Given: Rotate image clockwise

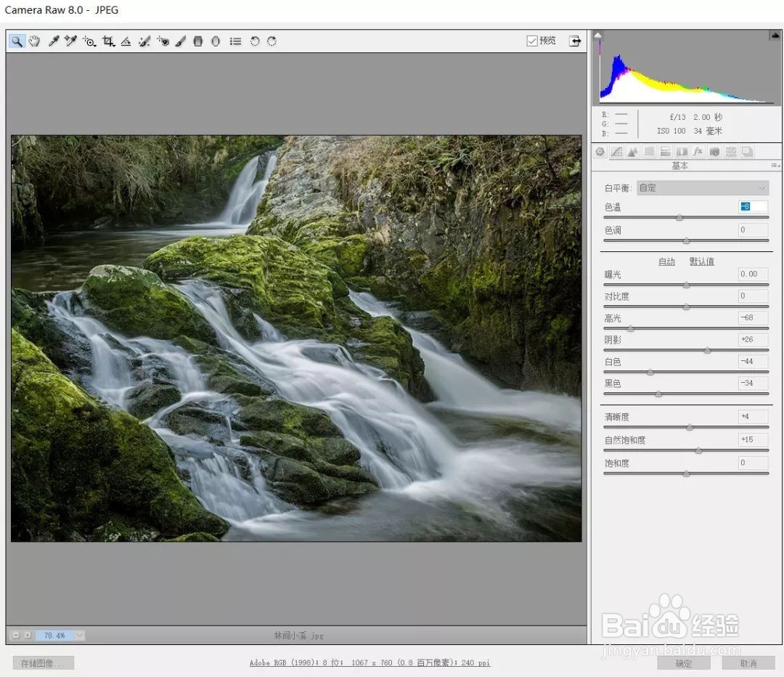Looking at the screenshot, I should coord(272,41).
